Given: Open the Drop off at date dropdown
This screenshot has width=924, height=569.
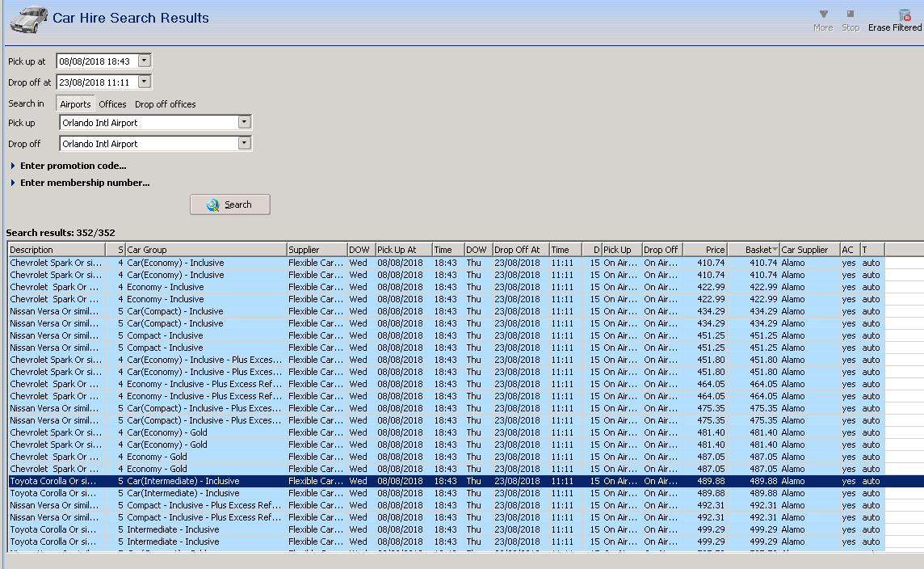Looking at the screenshot, I should point(145,82).
